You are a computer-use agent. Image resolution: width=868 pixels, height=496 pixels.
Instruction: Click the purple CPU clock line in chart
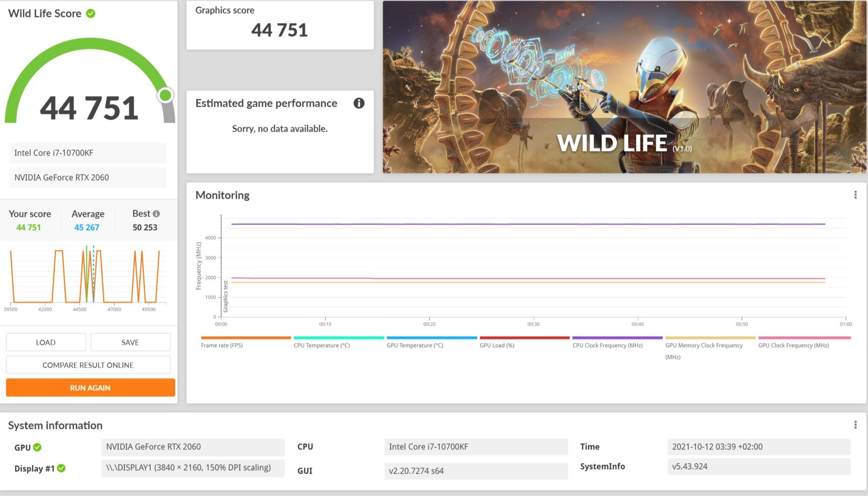tap(528, 224)
